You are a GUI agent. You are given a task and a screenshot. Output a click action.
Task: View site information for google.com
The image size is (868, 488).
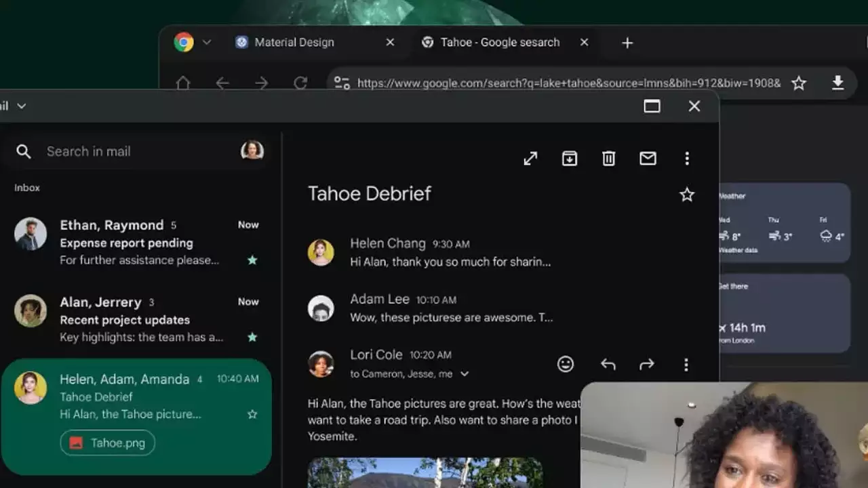(x=342, y=83)
